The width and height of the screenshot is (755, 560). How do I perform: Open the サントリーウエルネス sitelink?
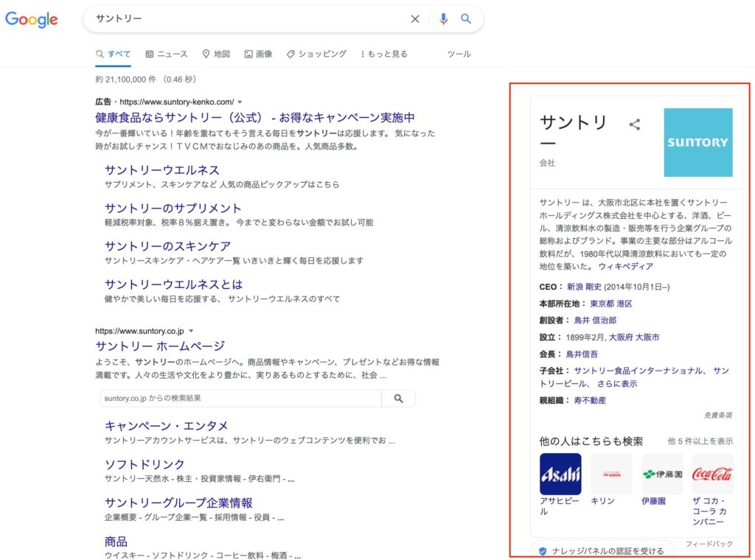click(x=161, y=169)
